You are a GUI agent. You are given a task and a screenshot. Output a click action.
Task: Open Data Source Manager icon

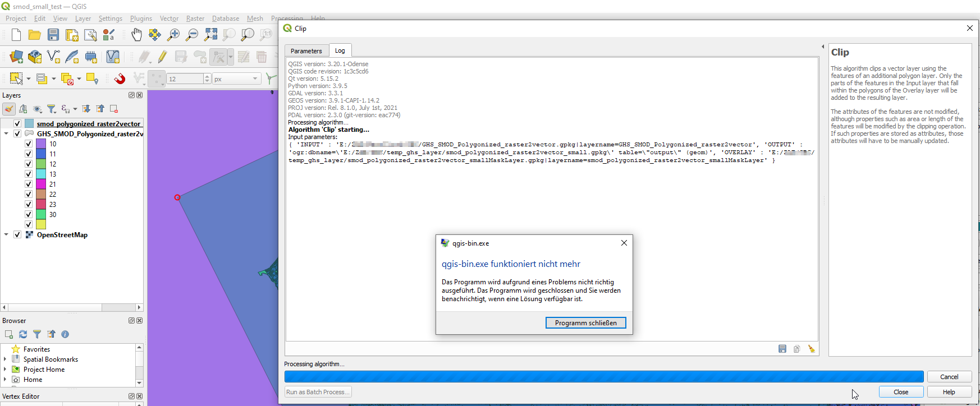(16, 57)
